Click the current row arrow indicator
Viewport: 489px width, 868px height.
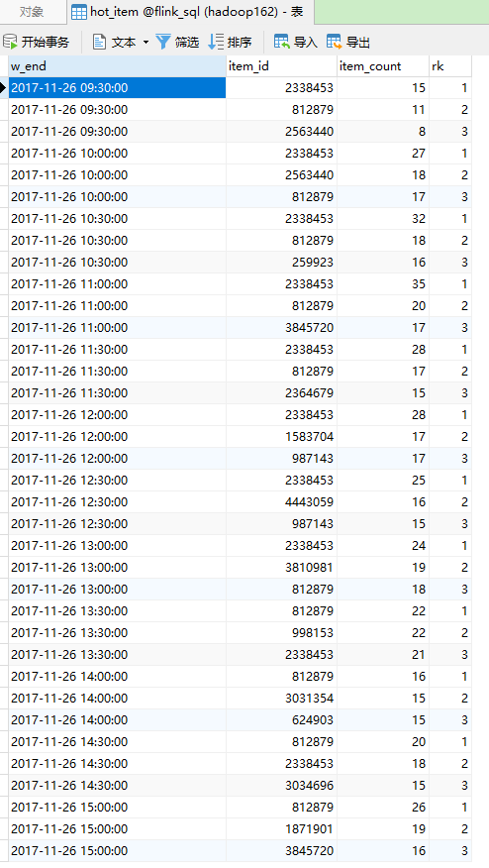coord(3,88)
